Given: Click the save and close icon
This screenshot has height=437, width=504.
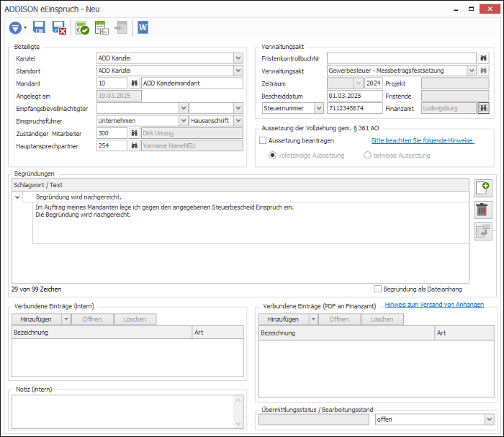Looking at the screenshot, I should pos(59,27).
